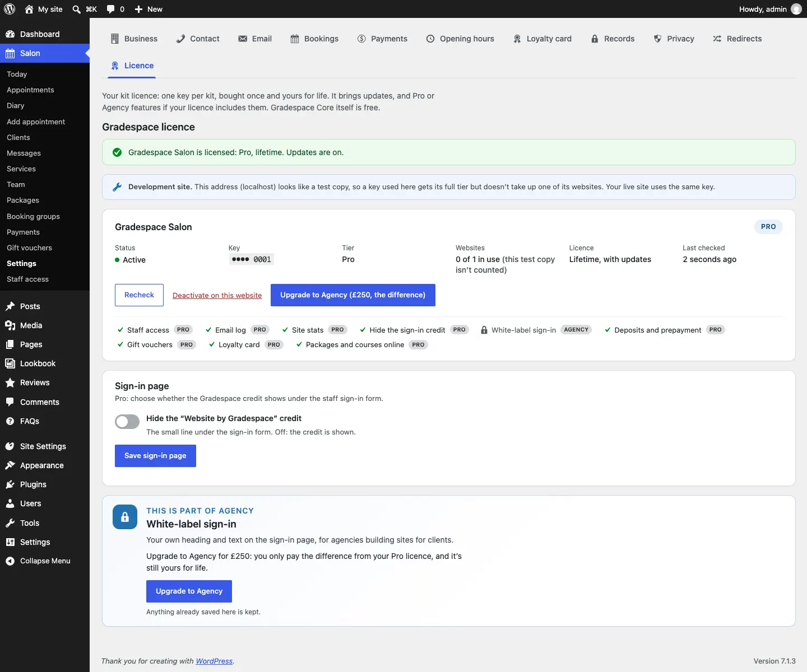Click the WordPress logo icon
The image size is (807, 672).
click(x=10, y=9)
